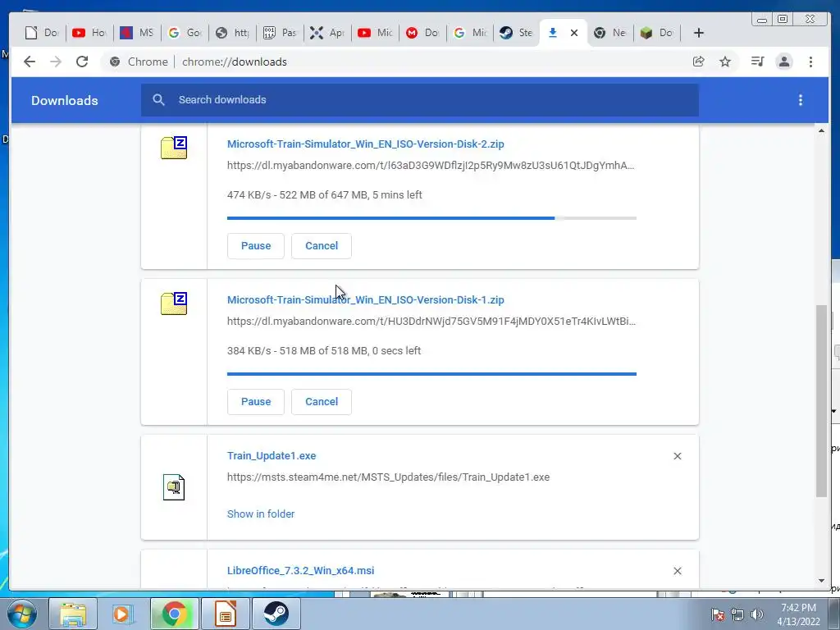This screenshot has height=630, width=840.
Task: Click the taskbar clock showing 7:42 PM
Action: point(798,614)
